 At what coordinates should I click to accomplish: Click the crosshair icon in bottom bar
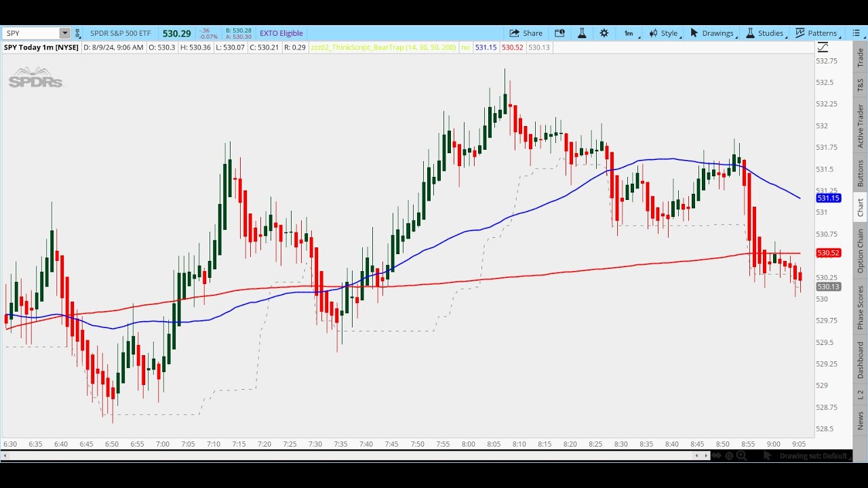click(x=729, y=455)
